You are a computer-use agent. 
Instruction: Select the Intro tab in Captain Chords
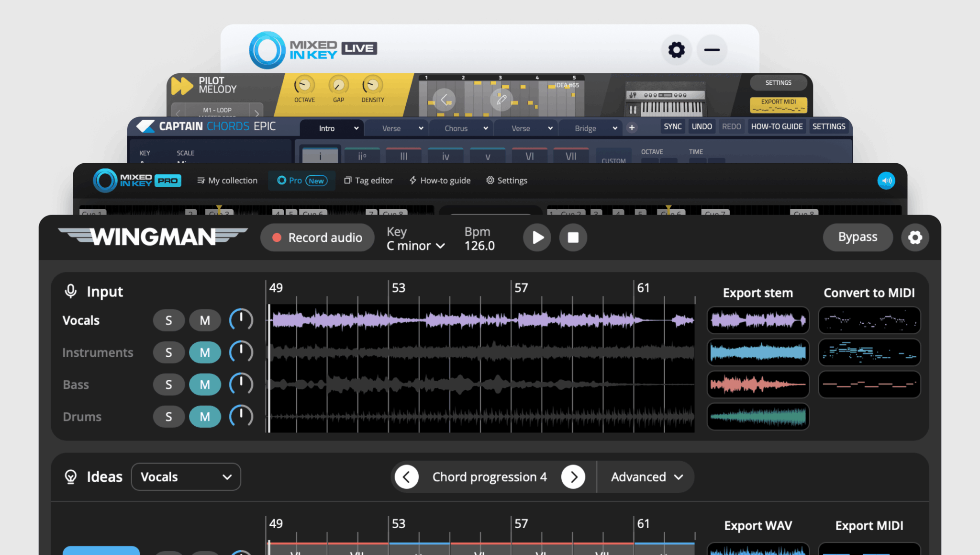[x=332, y=128]
